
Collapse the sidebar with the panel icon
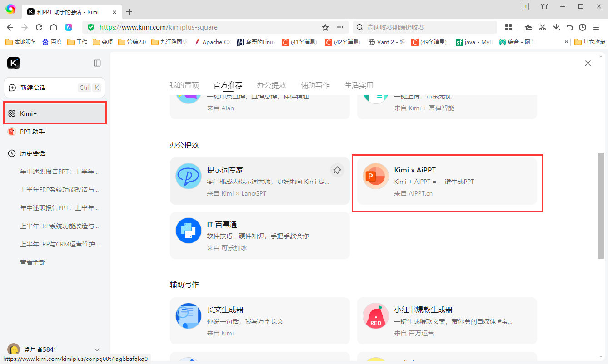coord(97,63)
